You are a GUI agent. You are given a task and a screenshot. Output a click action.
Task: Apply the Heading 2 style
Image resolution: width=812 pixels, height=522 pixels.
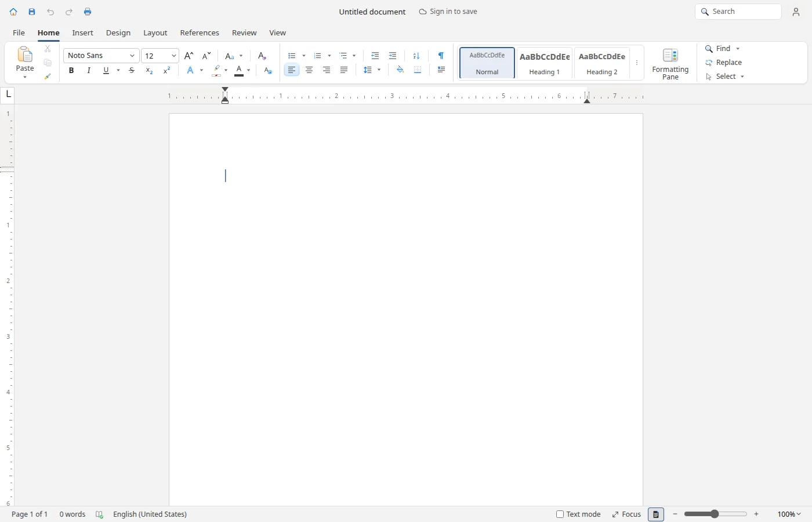click(x=602, y=63)
